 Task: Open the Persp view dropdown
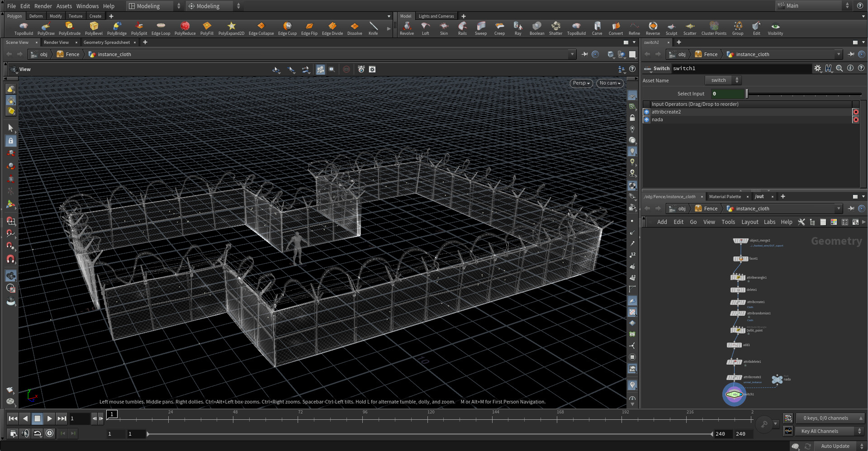581,83
